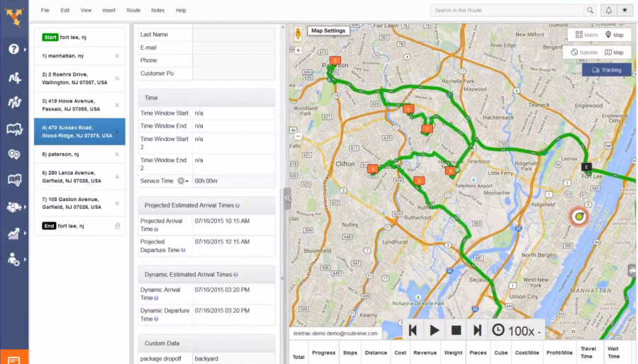This screenshot has width=638, height=364.
Task: Switch map to Satellite imagery
Action: (584, 52)
